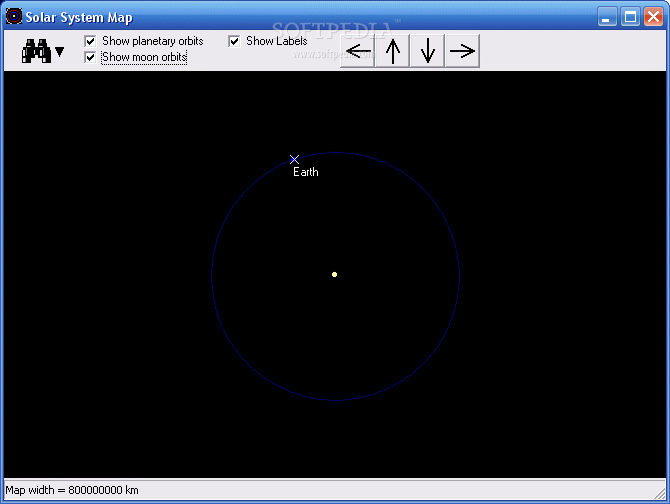Screen dimensions: 670x504
Task: Grab the window resize grip corner
Action: click(660, 494)
